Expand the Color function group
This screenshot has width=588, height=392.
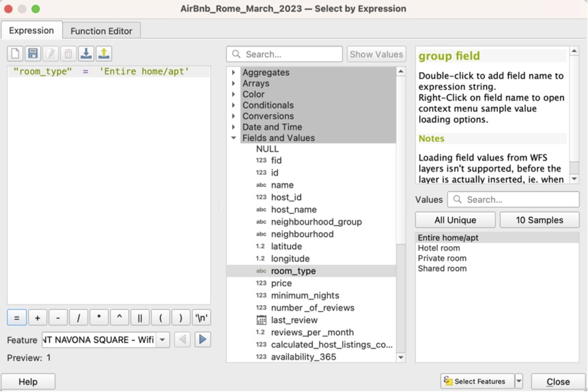click(x=233, y=94)
